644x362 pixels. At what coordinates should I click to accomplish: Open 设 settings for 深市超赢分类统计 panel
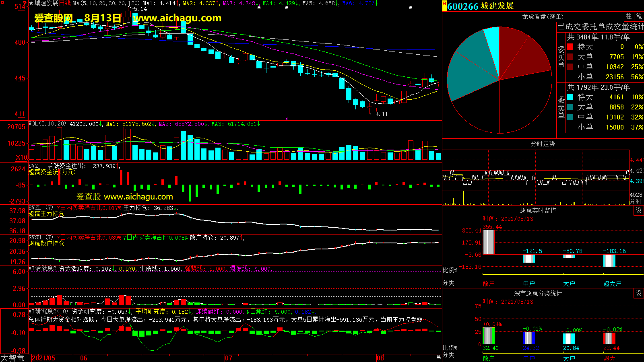point(638,293)
